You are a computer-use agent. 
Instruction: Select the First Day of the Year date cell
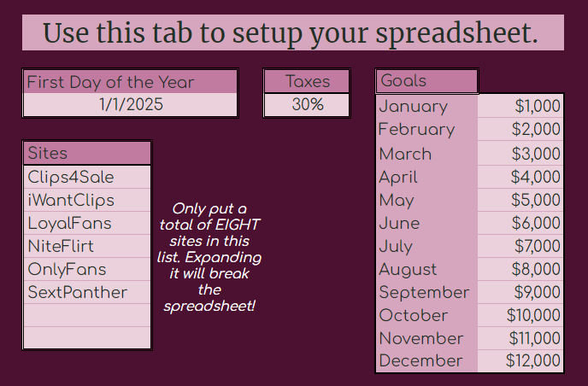pos(130,104)
